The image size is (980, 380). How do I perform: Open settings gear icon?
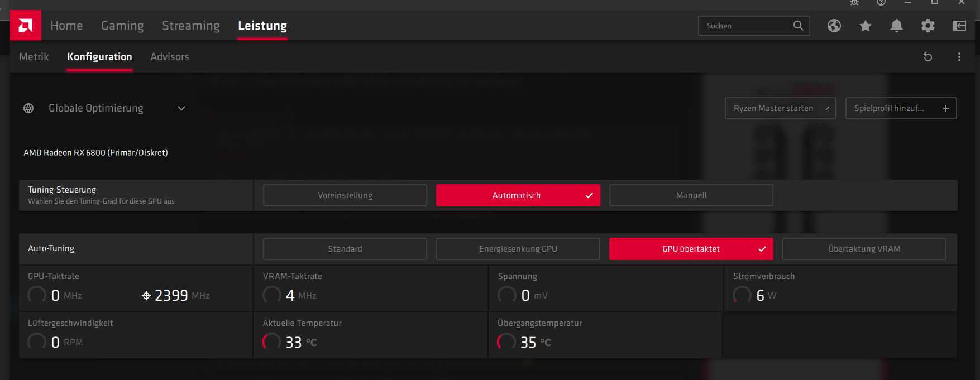[x=928, y=26]
